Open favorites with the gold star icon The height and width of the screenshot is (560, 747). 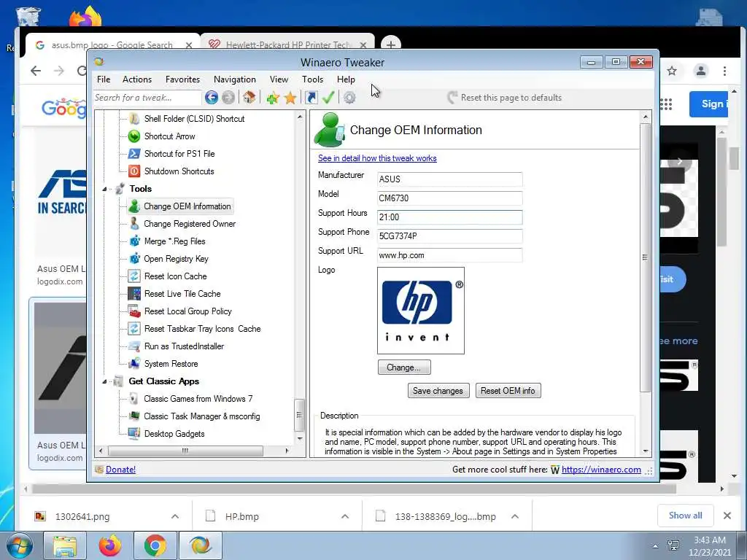pos(290,98)
